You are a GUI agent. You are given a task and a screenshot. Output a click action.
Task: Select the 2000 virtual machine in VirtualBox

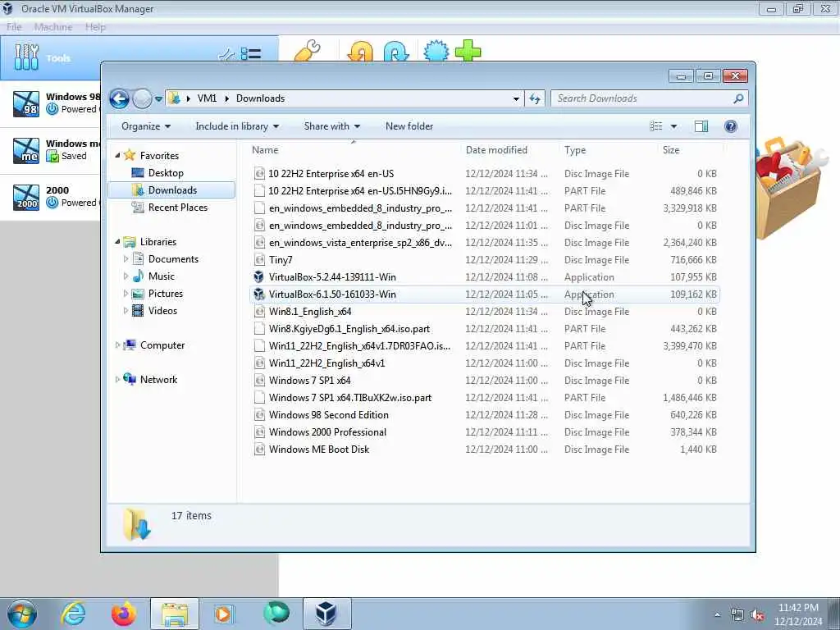(50, 197)
